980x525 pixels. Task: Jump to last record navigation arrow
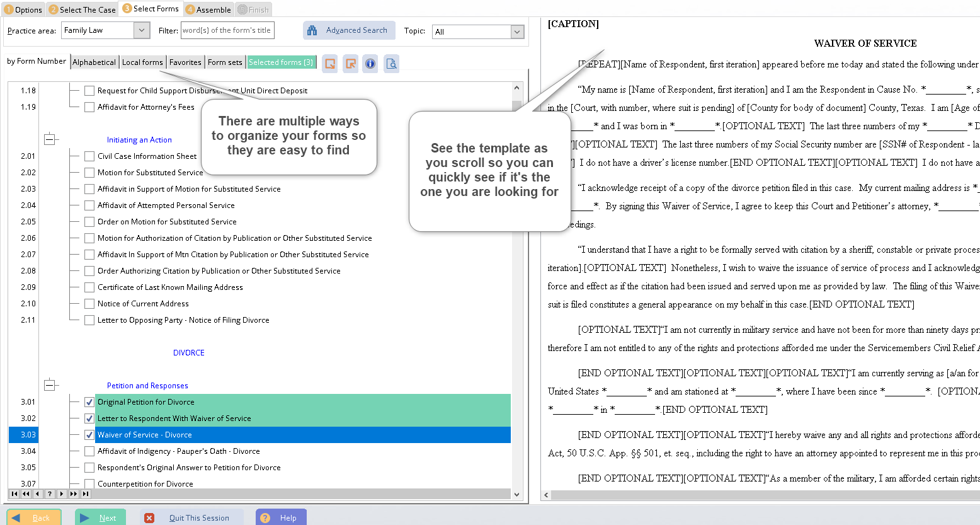click(86, 493)
